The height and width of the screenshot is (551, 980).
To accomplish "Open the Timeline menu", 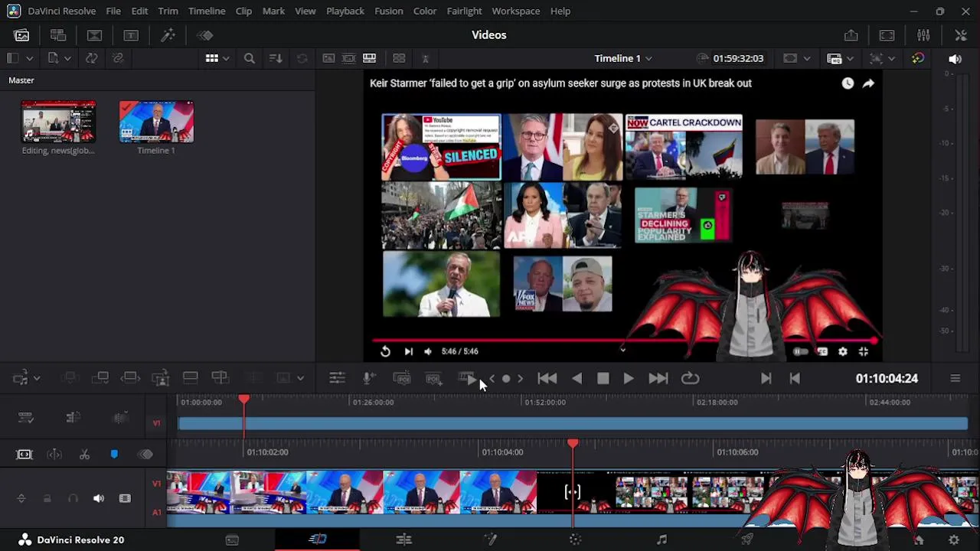I will pos(207,11).
